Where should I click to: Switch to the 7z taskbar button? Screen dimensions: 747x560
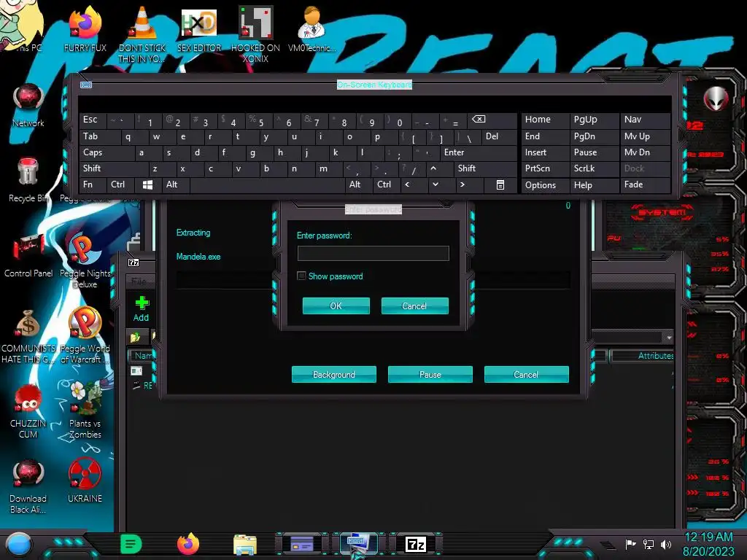[x=415, y=544]
